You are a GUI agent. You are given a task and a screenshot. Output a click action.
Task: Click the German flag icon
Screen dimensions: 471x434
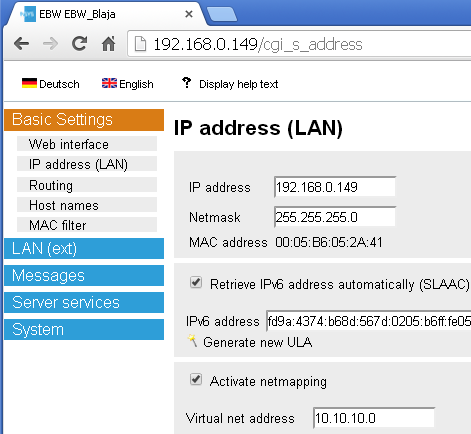pyautogui.click(x=29, y=83)
